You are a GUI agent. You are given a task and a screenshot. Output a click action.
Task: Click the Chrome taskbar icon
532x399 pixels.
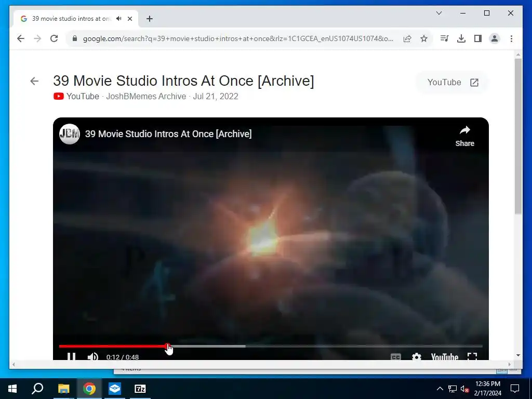(x=89, y=389)
